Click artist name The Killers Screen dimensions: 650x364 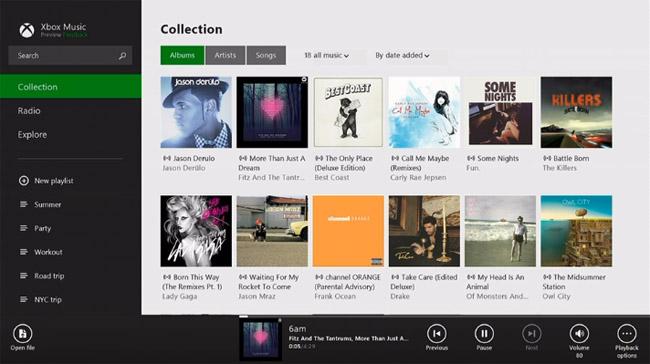[559, 168]
